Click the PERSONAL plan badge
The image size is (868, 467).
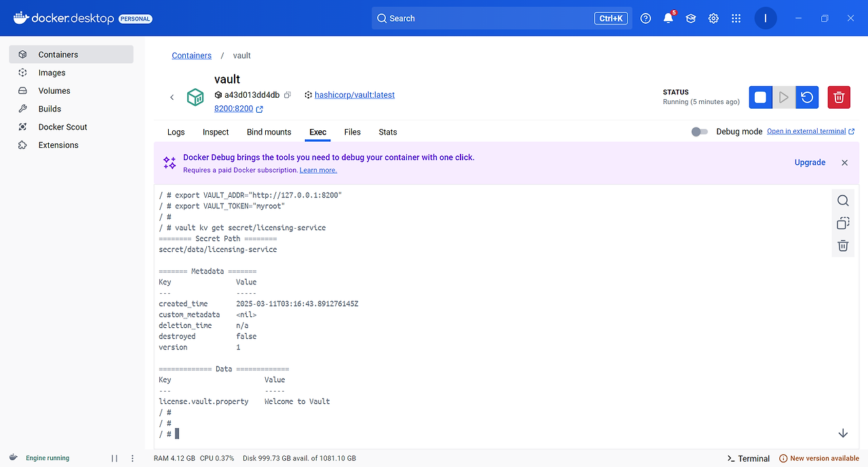tap(136, 19)
